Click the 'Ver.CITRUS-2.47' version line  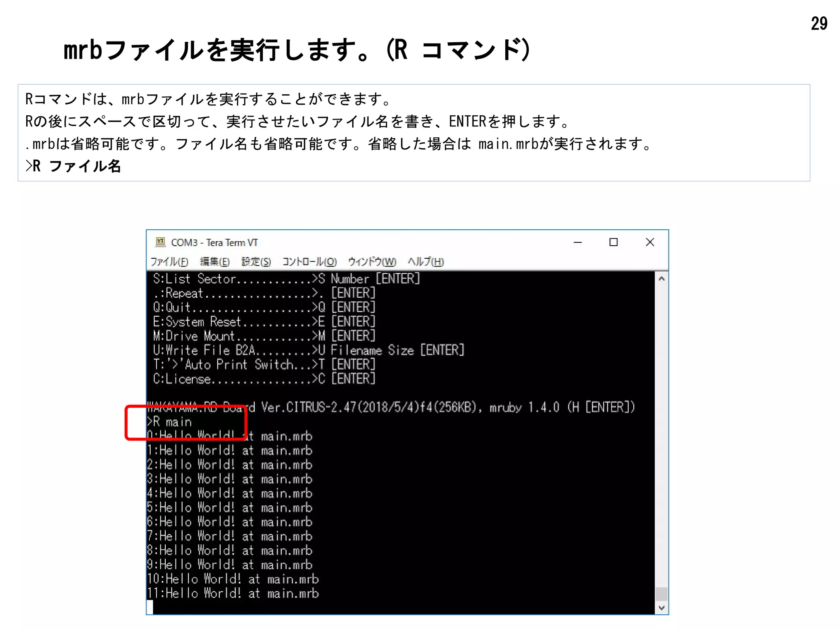[391, 407]
